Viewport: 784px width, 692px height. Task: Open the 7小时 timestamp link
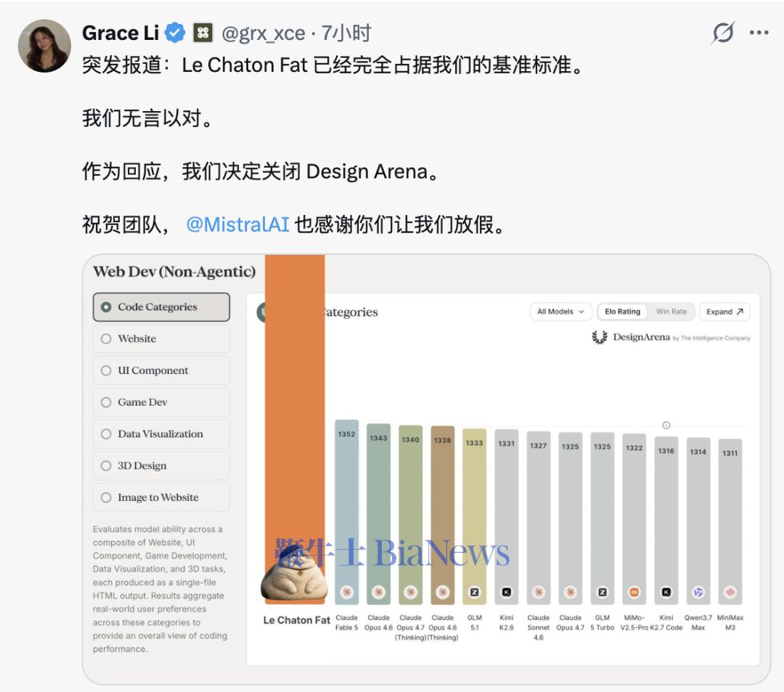tap(346, 33)
